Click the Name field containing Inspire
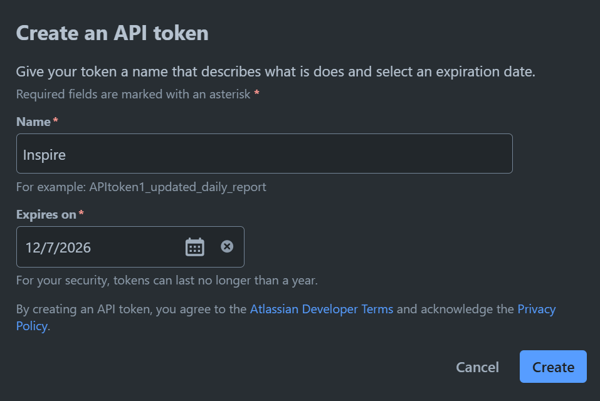600x401 pixels. pos(264,154)
